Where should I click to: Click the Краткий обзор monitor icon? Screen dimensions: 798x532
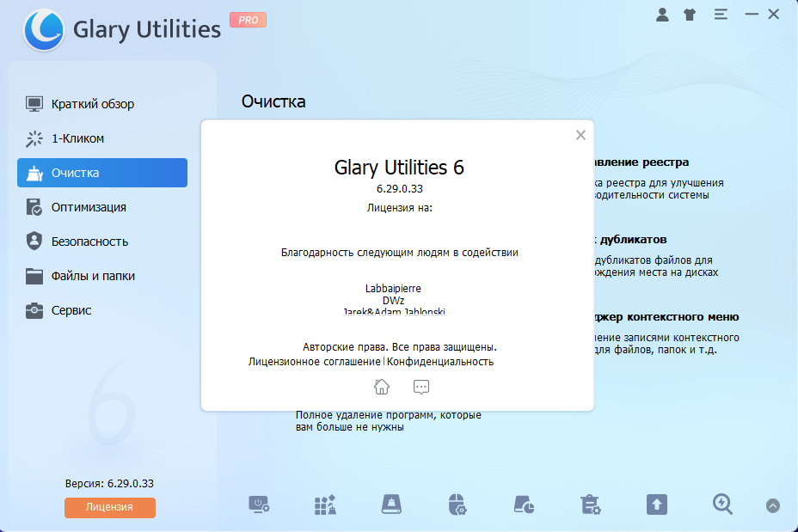34,104
